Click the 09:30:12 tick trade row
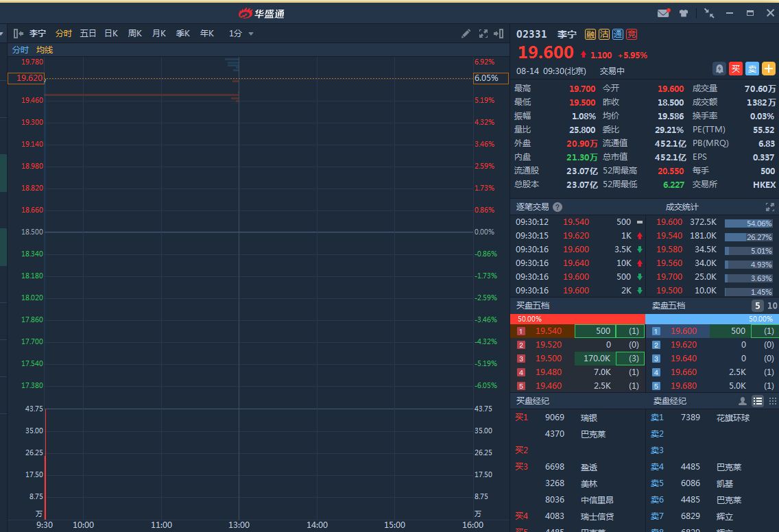 [x=579, y=222]
